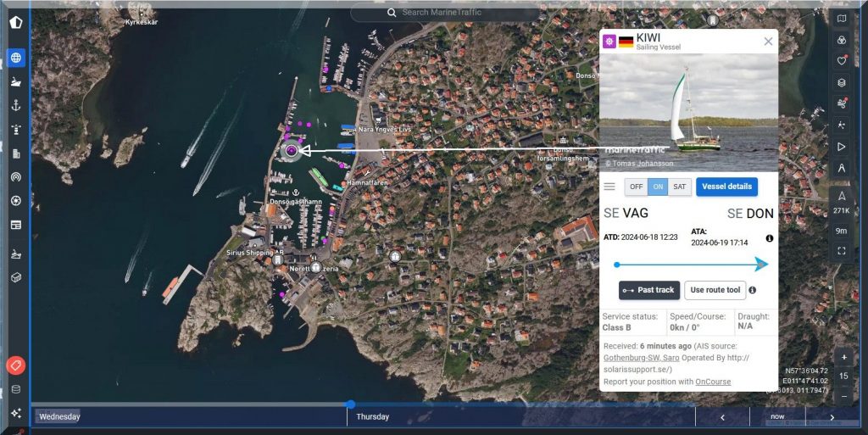Click the globe live map icon
The image size is (868, 435).
[x=15, y=58]
